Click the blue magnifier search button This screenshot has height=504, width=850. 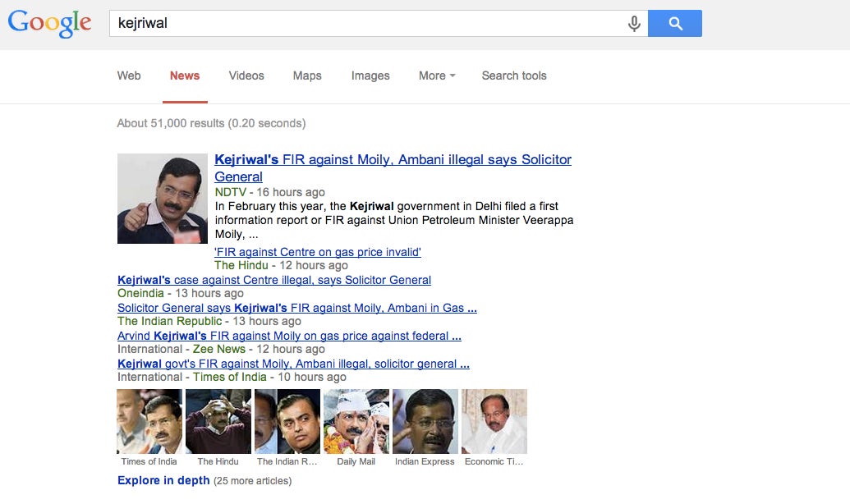coord(675,23)
